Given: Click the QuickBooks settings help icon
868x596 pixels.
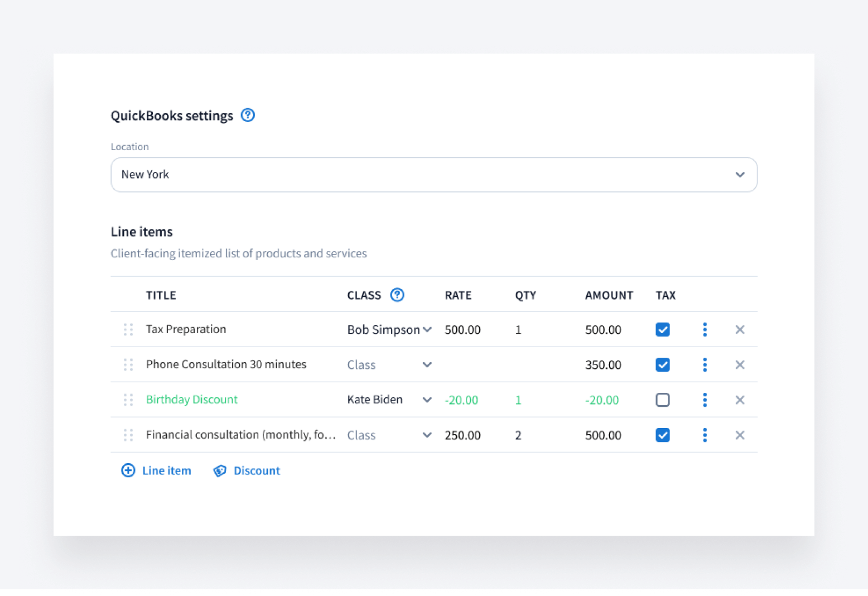Looking at the screenshot, I should click(248, 116).
